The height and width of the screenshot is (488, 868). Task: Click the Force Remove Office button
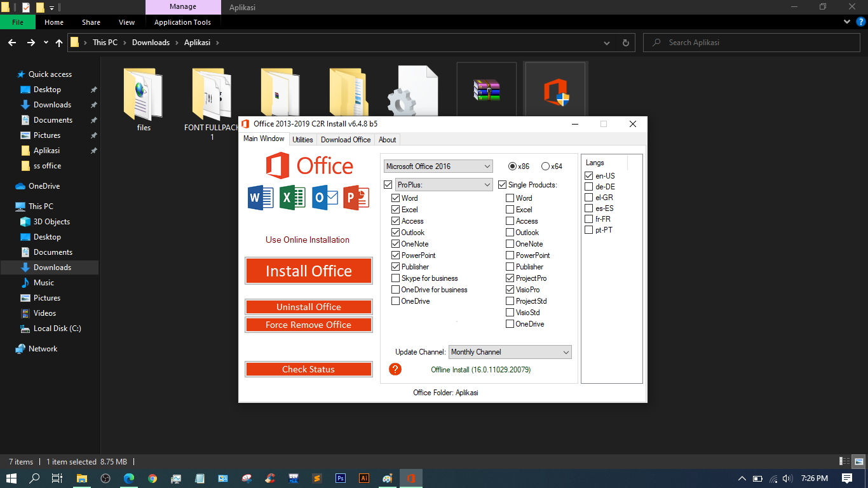pyautogui.click(x=309, y=325)
